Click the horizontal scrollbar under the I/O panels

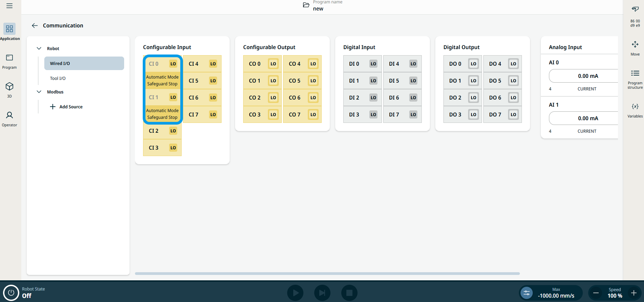tap(327, 273)
